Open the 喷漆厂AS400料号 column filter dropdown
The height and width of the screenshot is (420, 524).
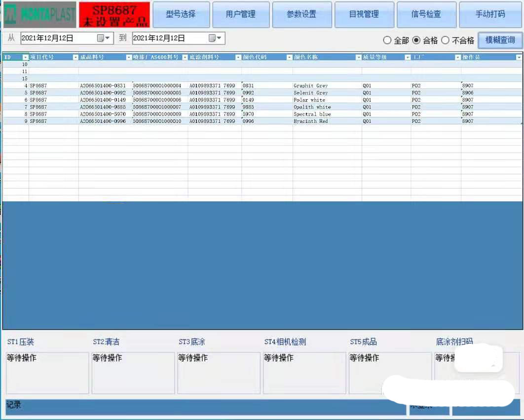tap(185, 57)
